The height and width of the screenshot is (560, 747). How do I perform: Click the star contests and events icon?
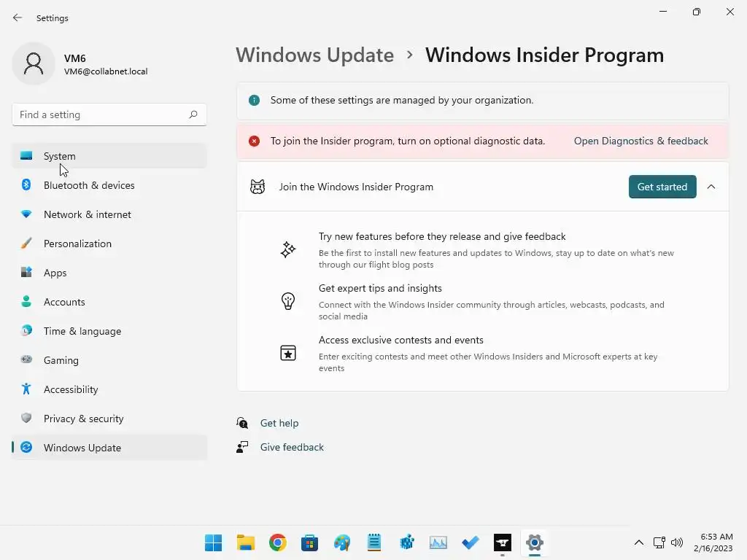pos(287,353)
